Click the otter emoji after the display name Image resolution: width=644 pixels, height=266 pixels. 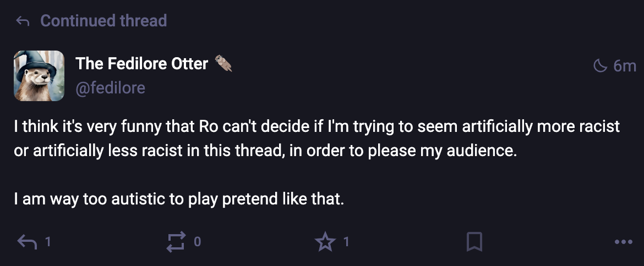click(223, 64)
